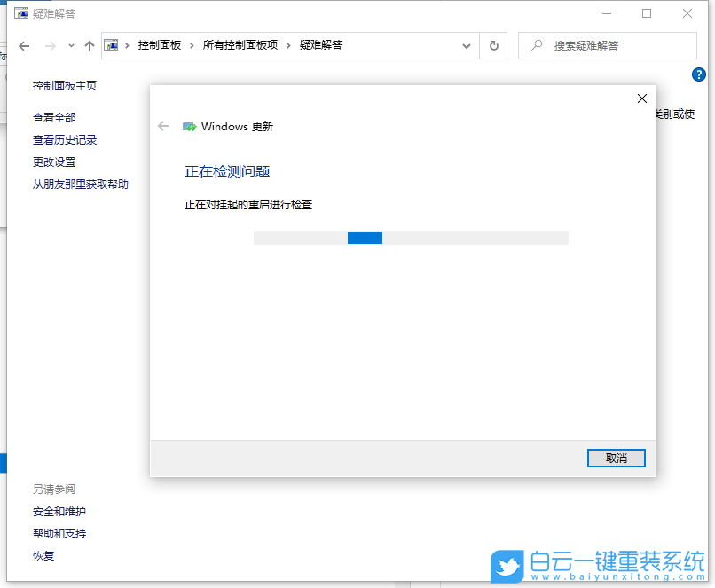Click the detection progress bar
Image resolution: width=715 pixels, height=588 pixels.
(411, 237)
